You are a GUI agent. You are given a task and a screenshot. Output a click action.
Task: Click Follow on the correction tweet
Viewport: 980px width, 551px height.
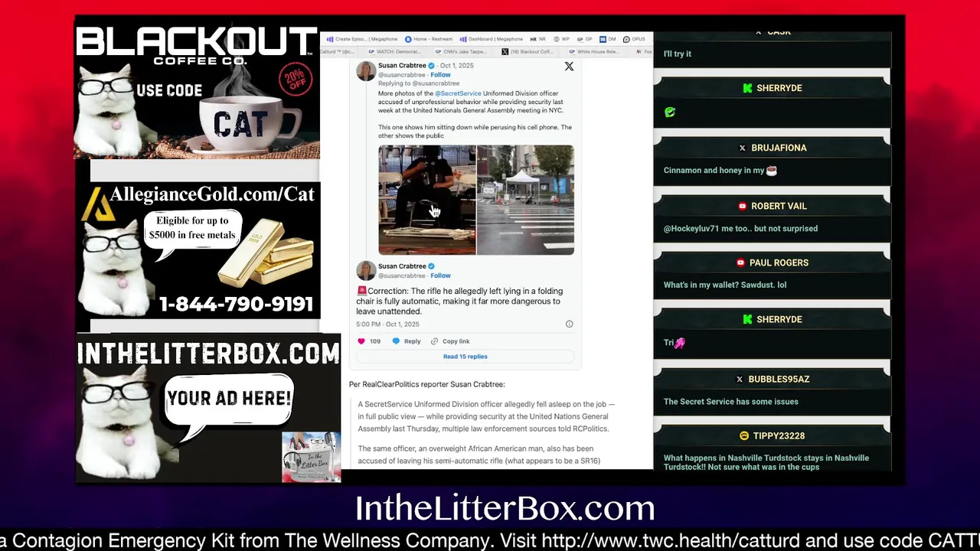point(440,275)
